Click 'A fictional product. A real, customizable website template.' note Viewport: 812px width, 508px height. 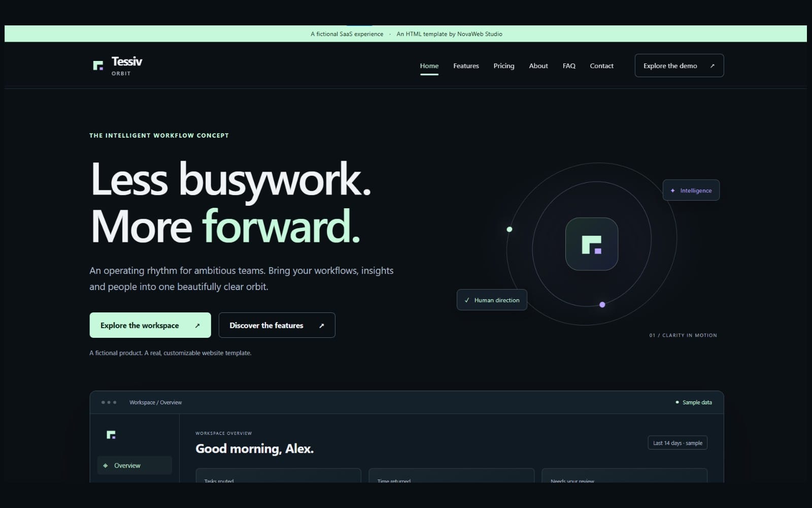pyautogui.click(x=171, y=353)
